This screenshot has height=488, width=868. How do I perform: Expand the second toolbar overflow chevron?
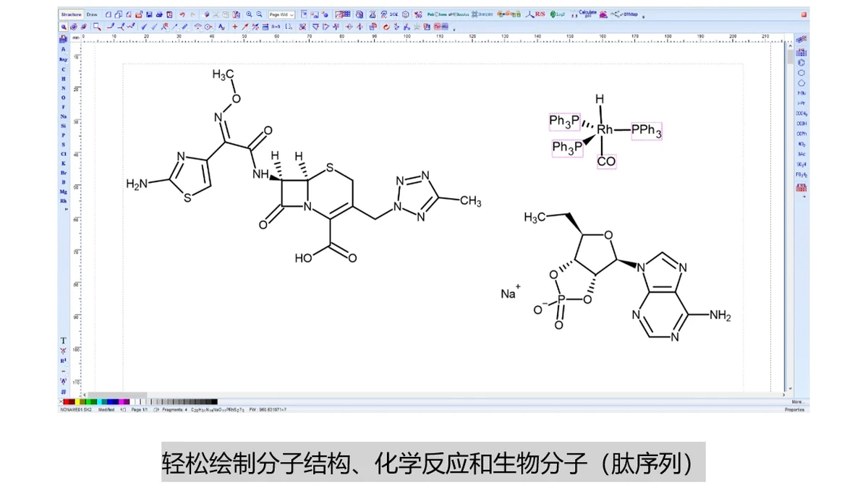454,30
